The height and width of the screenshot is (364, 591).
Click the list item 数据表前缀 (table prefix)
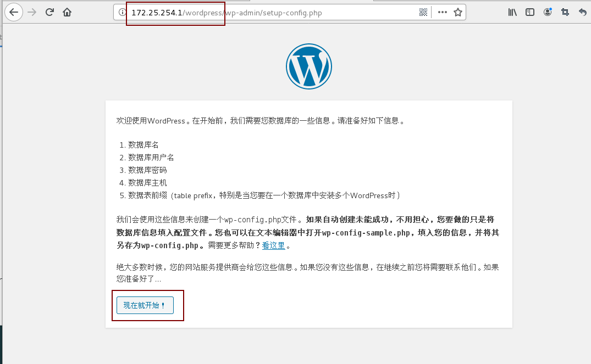[264, 195]
